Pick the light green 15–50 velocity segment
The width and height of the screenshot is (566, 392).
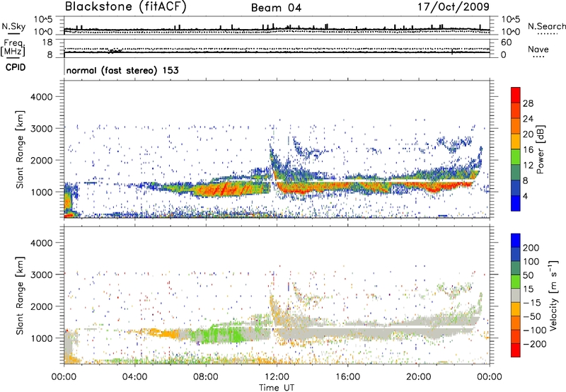516,282
